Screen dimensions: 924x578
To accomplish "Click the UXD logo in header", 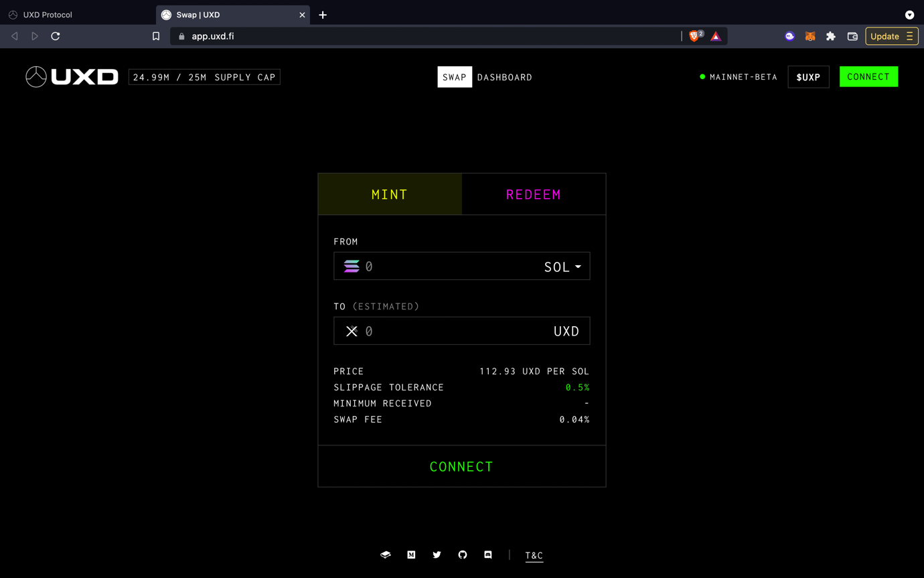I will click(x=72, y=77).
